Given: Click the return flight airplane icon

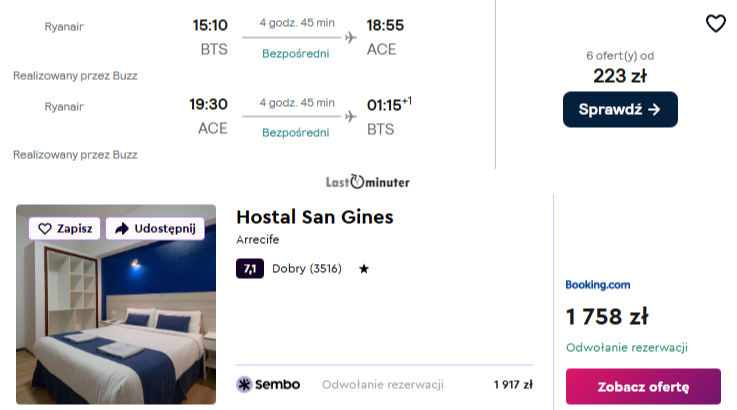Looking at the screenshot, I should point(350,117).
